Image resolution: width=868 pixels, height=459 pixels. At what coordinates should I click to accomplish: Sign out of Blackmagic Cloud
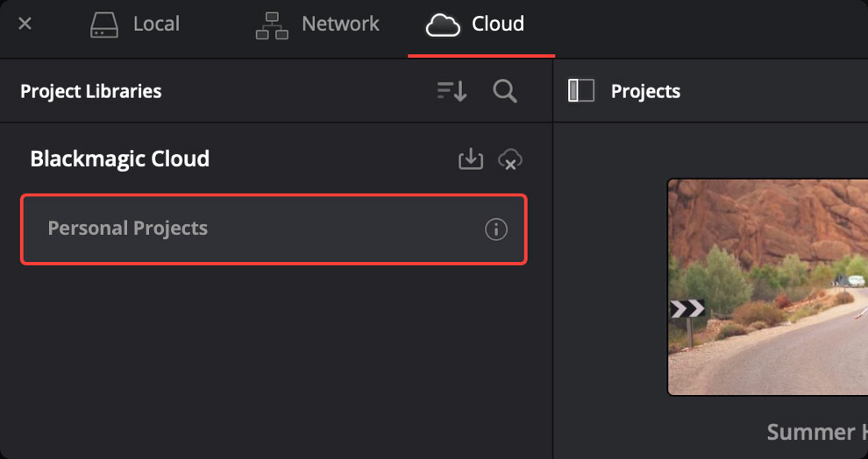[x=509, y=159]
